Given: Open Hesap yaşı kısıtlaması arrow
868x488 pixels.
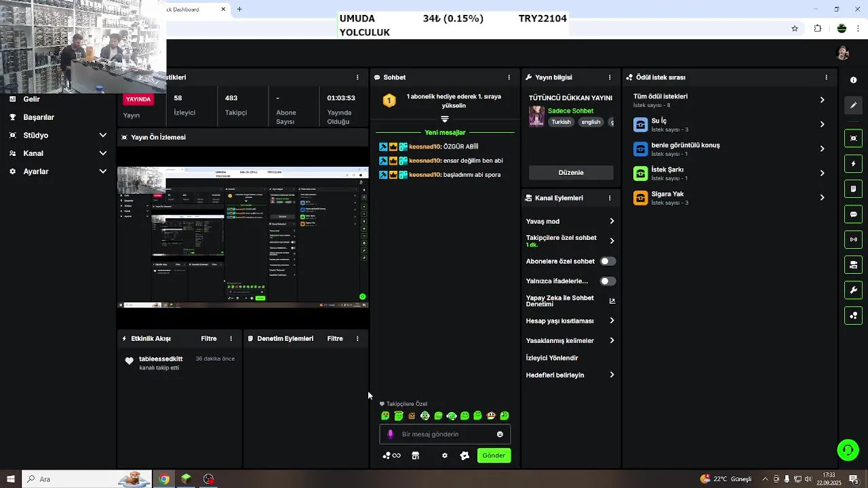Looking at the screenshot, I should coord(612,321).
